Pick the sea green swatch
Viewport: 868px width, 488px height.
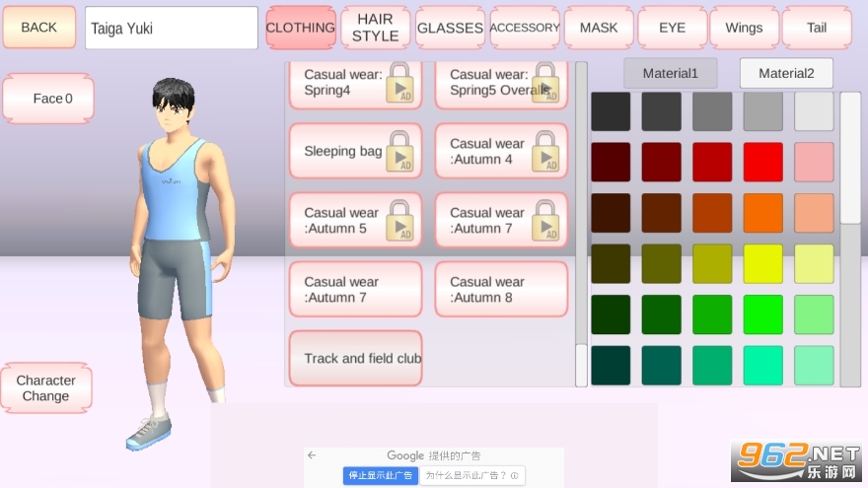[712, 366]
